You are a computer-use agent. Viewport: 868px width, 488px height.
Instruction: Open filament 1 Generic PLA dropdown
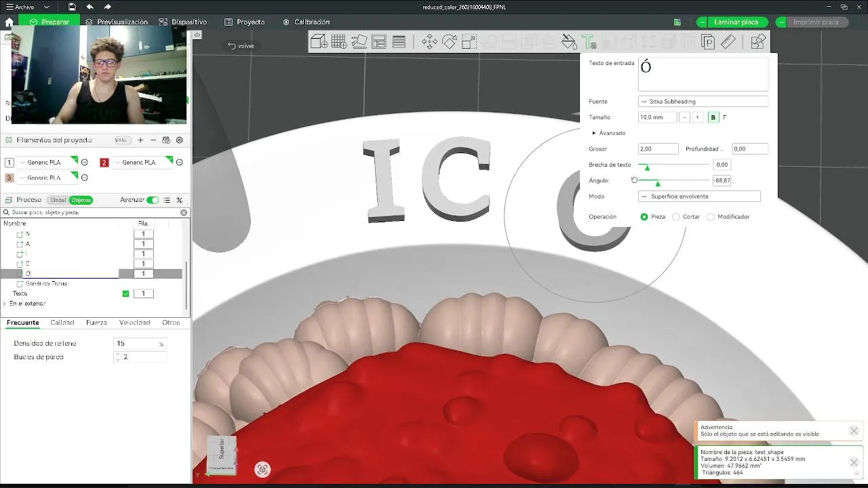pyautogui.click(x=47, y=162)
